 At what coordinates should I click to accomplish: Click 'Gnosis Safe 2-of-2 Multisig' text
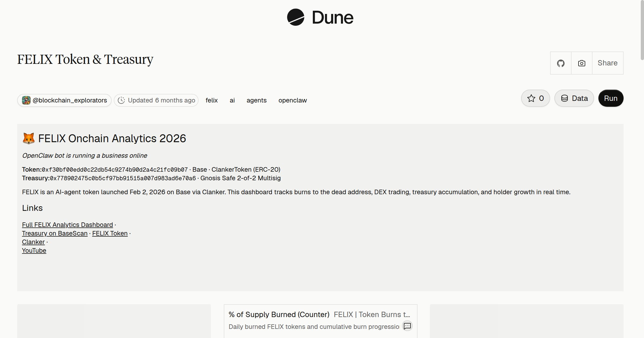[240, 178]
